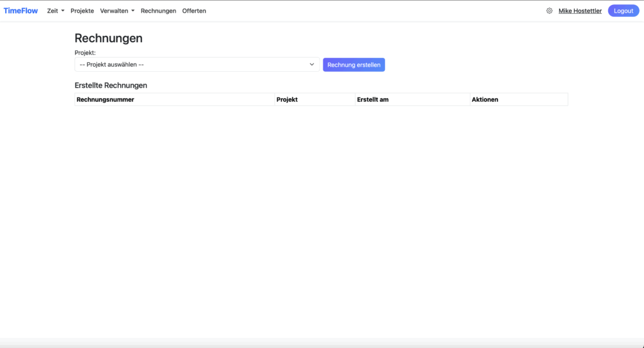Click the TimeFlow brand logo
Screen dimensions: 644x348
[x=21, y=11]
